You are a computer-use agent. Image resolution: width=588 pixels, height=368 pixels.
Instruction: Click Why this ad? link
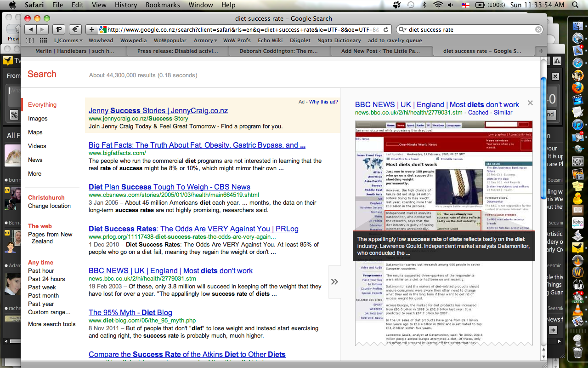[323, 102]
